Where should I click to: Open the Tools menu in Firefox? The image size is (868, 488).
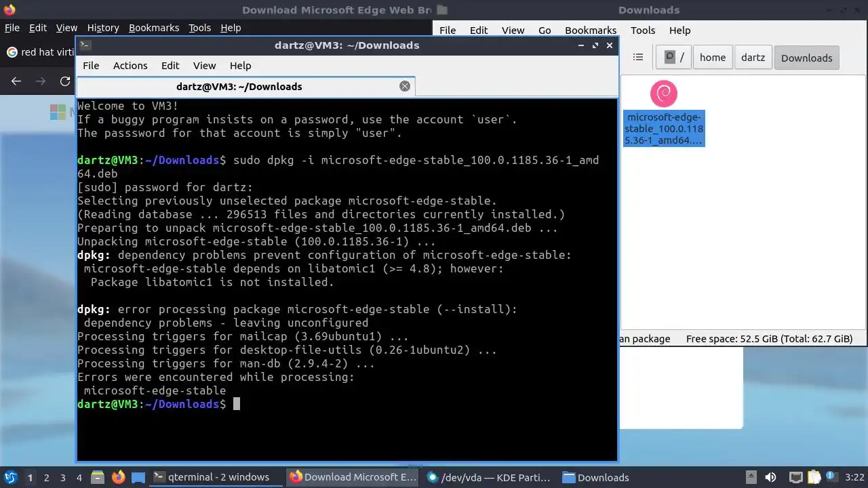coord(200,28)
